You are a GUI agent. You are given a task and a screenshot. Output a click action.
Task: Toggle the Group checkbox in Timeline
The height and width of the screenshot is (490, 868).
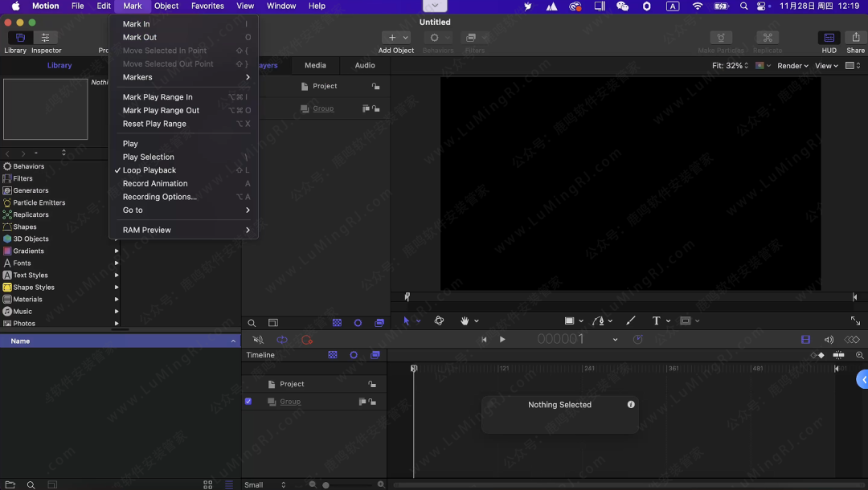tap(248, 402)
